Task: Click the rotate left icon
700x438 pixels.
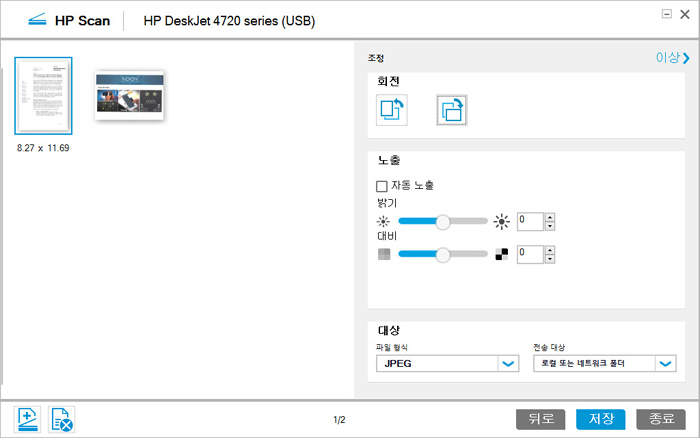Action: coord(392,110)
